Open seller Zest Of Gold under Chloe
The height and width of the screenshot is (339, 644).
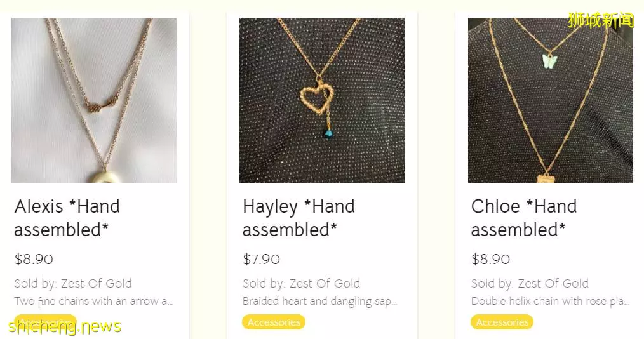coord(553,283)
